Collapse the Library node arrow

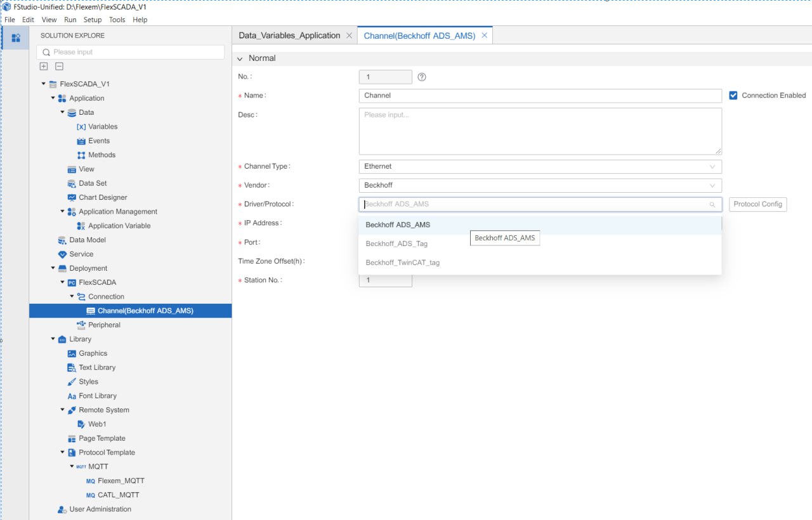(53, 339)
